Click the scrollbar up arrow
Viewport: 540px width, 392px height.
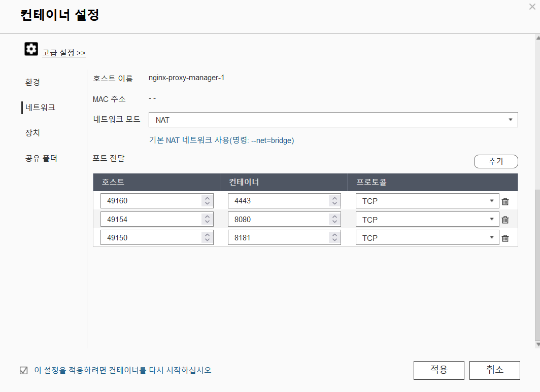tap(537, 37)
